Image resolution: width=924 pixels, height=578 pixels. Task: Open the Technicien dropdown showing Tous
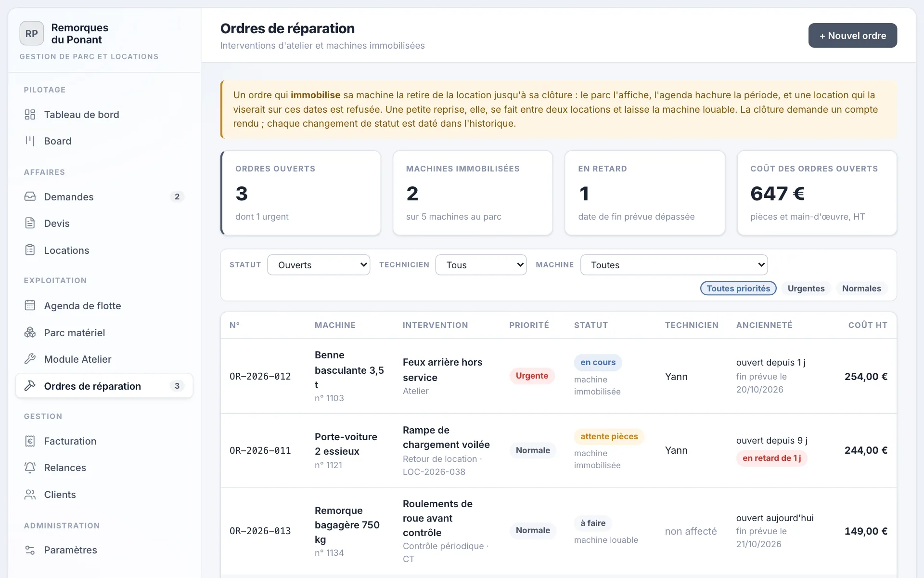481,265
